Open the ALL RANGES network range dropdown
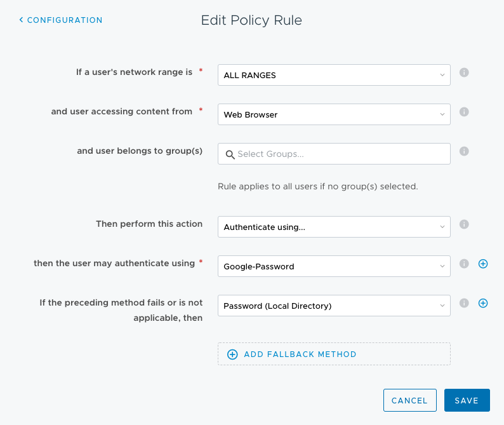Screen dimensions: 504x425 tap(334, 75)
